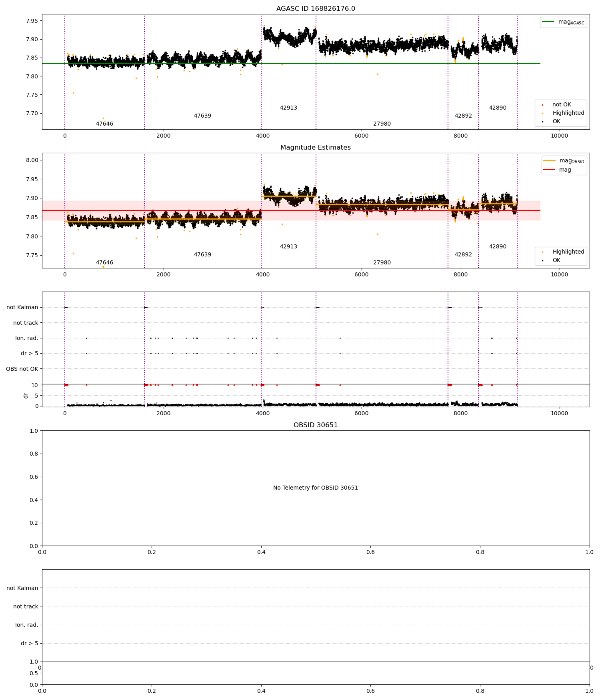Image resolution: width=600 pixels, height=700 pixels.
Task: Click 'Highlighted' legend entry in Magnitude Estimates plot
Action: (568, 252)
